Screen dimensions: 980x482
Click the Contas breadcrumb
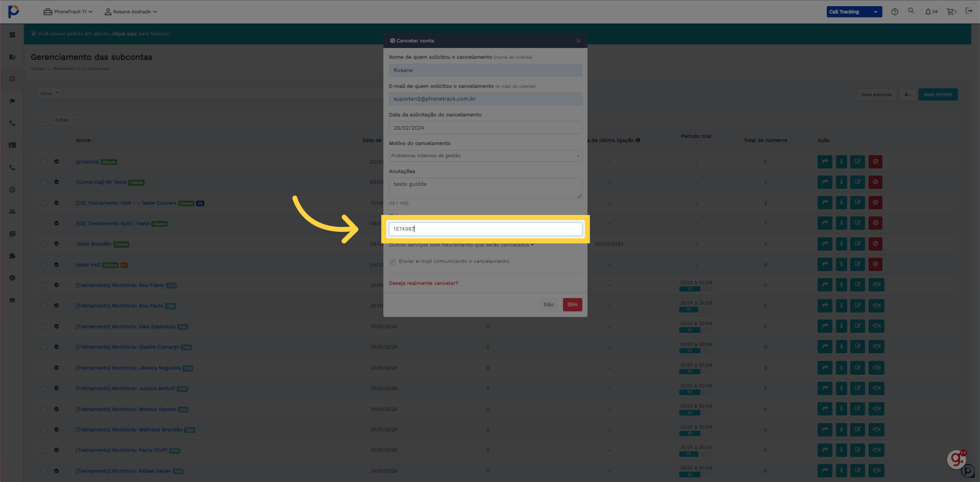pos(37,68)
